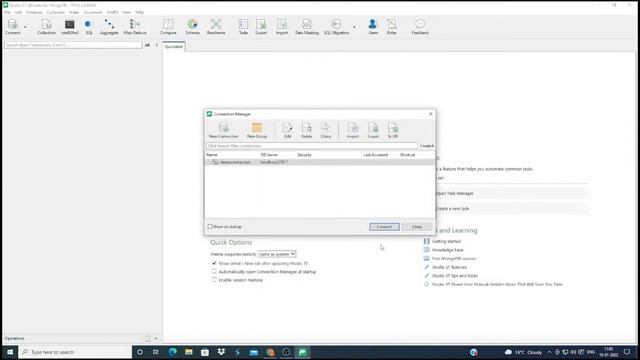Click the Export icon in the main toolbar
This screenshot has width=640, height=360.
click(x=261, y=27)
